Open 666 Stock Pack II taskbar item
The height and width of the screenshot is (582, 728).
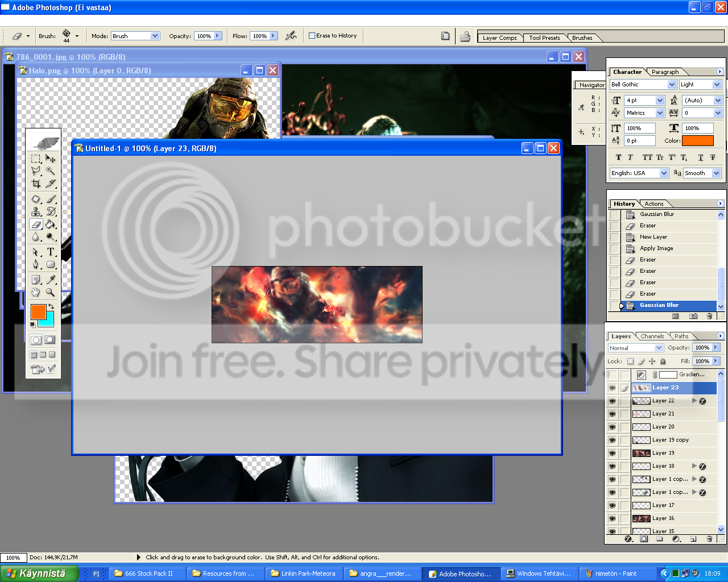point(148,573)
